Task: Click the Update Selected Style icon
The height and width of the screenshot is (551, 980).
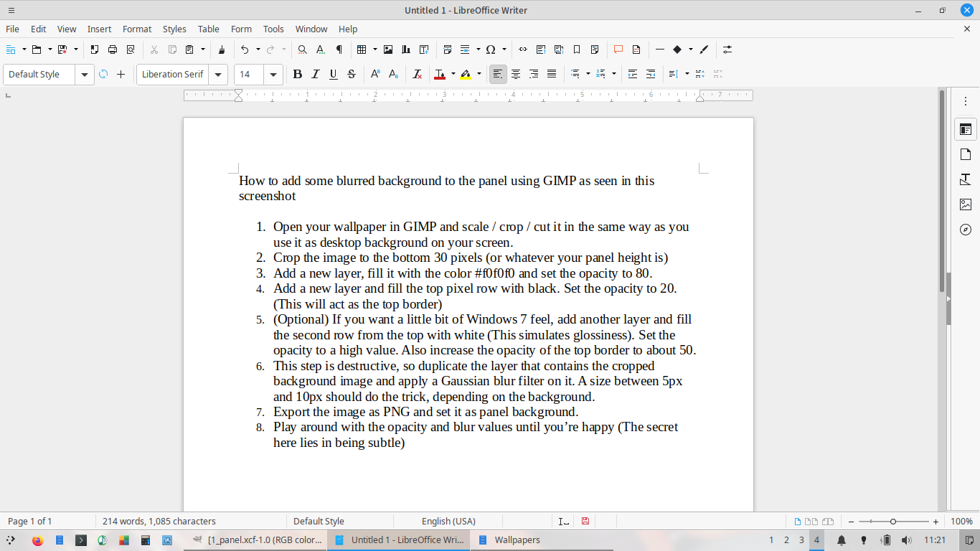Action: tap(103, 74)
